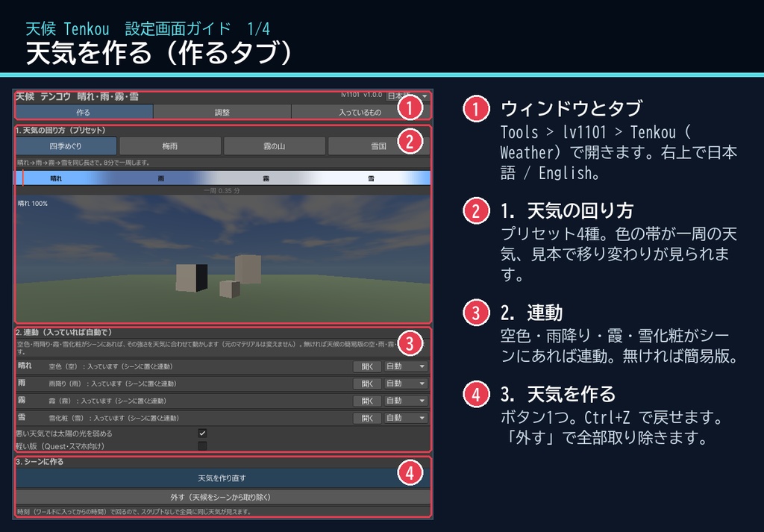This screenshot has width=764, height=532.
Task: Click the 雪 segment of the weather bar
Action: [x=371, y=178]
